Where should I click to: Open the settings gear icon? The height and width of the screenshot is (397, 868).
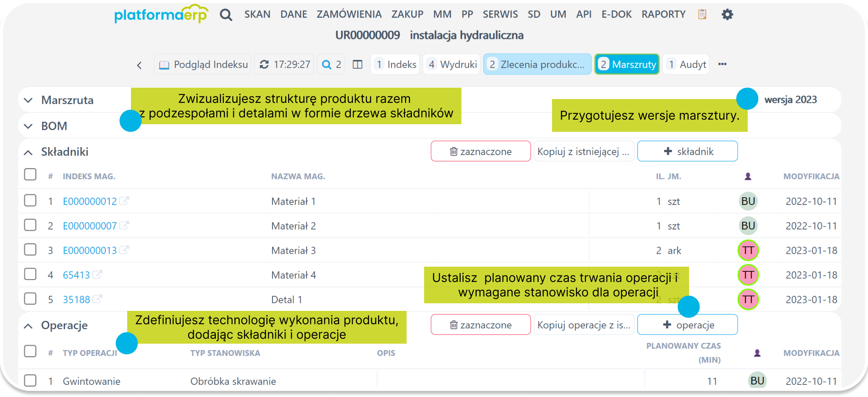pos(727,14)
